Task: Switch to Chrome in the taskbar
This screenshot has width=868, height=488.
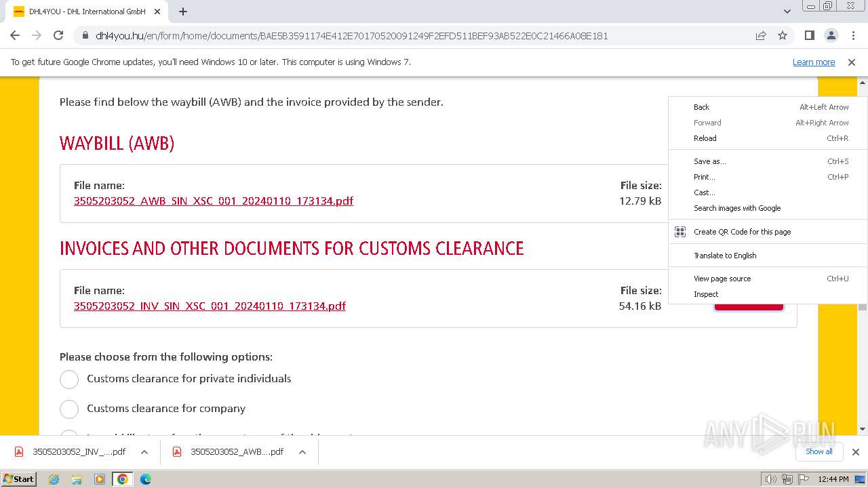Action: pos(123,479)
